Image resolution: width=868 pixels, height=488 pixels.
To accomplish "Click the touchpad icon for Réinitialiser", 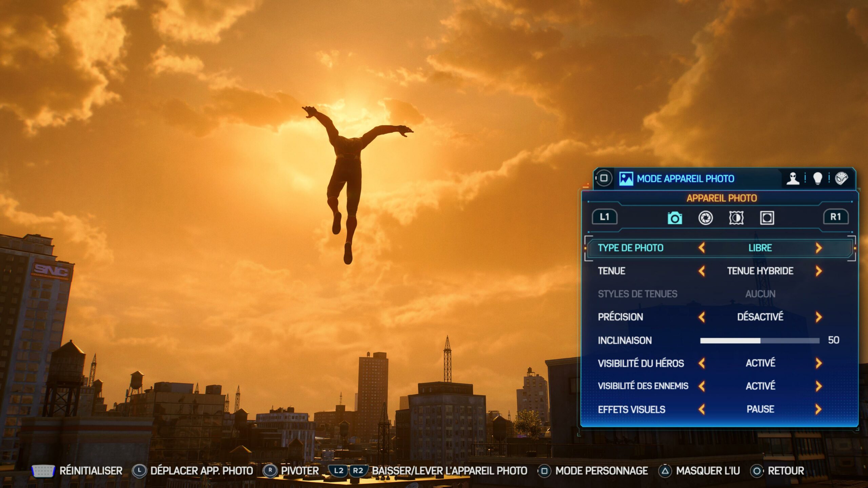I will pyautogui.click(x=43, y=471).
